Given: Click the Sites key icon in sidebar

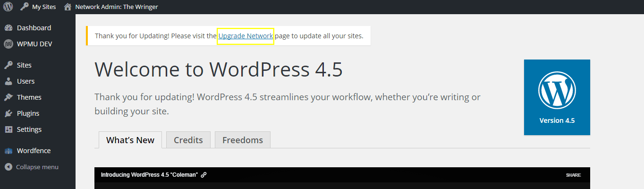Looking at the screenshot, I should (x=8, y=65).
